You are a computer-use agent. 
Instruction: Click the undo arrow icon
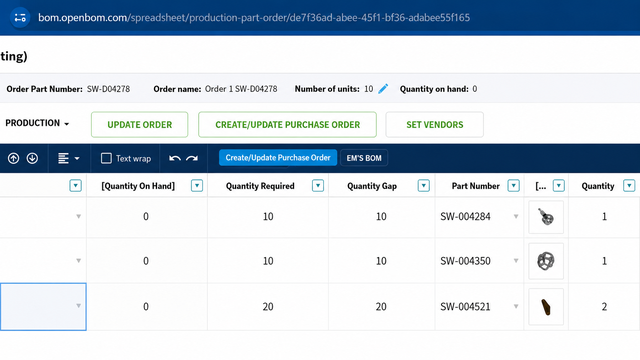click(175, 158)
